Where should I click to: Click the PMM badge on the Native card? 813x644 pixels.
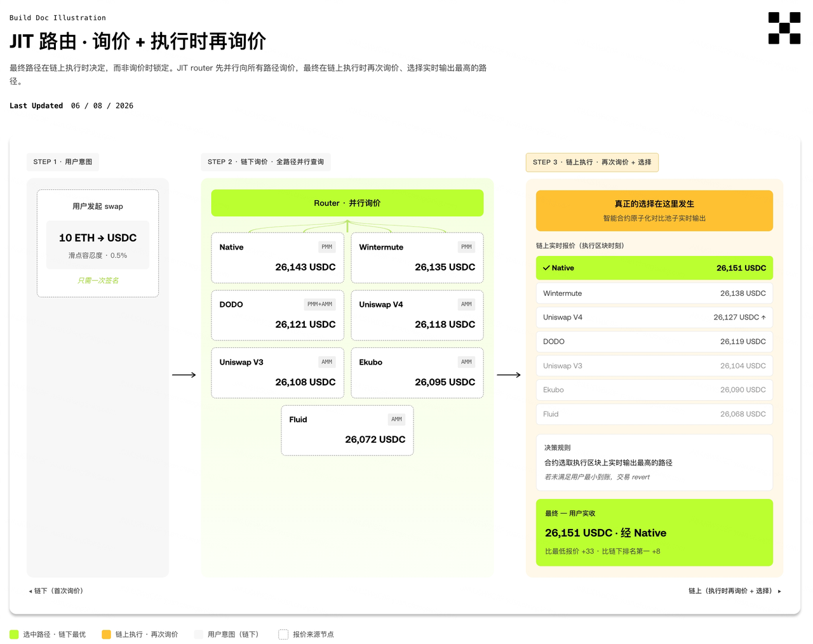(327, 247)
